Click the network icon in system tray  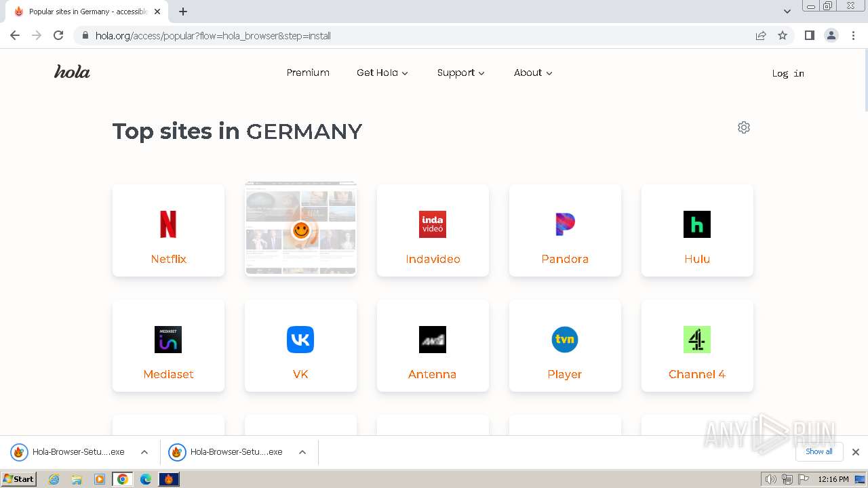click(787, 479)
